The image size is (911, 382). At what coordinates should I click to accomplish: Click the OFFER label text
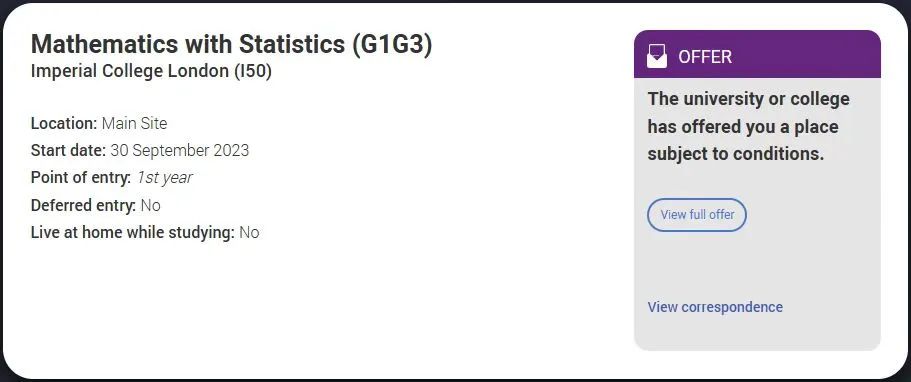[705, 57]
